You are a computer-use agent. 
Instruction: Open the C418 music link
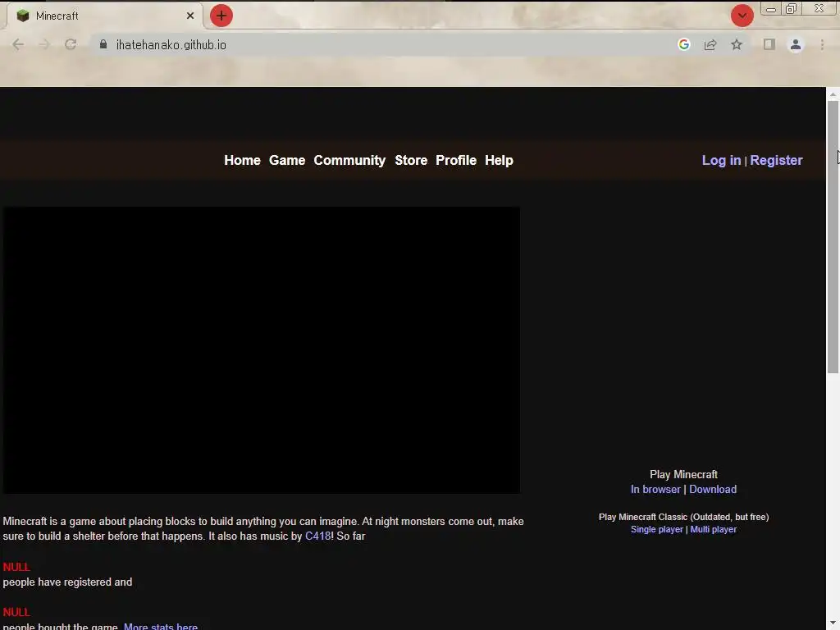(317, 536)
